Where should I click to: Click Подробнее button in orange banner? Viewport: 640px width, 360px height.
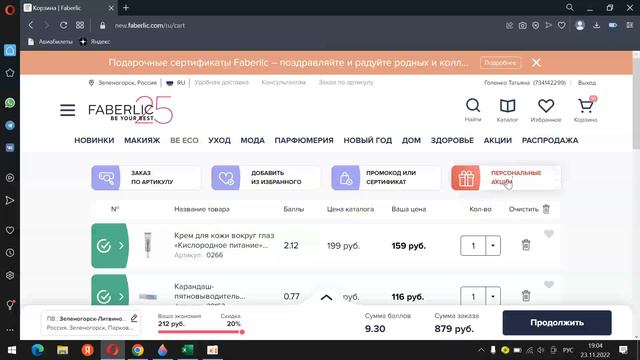500,62
